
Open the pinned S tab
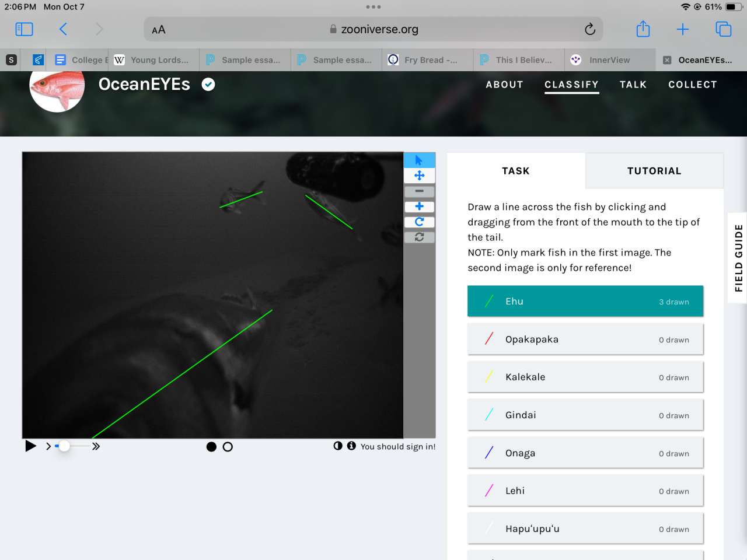coord(11,60)
